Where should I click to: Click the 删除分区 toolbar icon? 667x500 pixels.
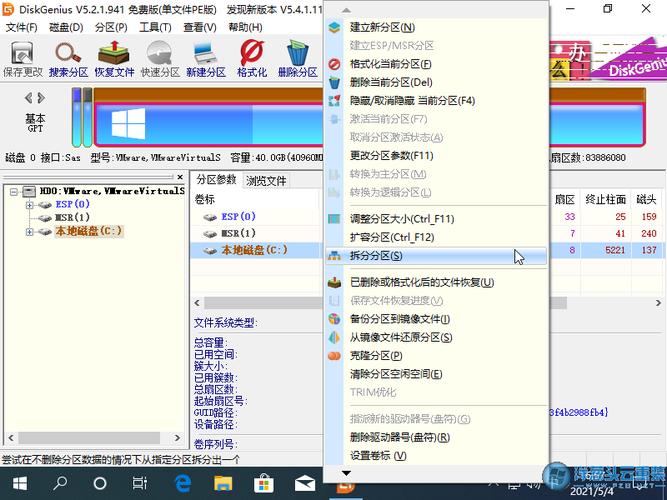coord(298,59)
